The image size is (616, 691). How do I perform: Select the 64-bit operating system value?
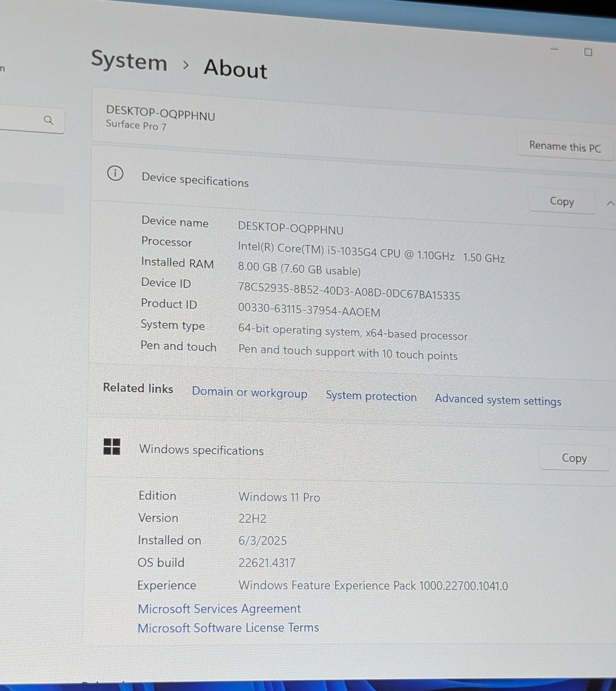coord(353,332)
